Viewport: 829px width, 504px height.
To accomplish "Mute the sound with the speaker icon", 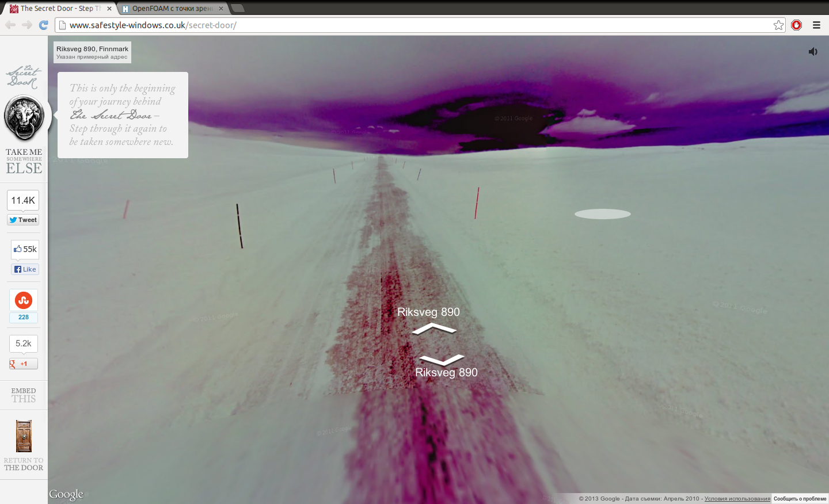I will click(812, 52).
